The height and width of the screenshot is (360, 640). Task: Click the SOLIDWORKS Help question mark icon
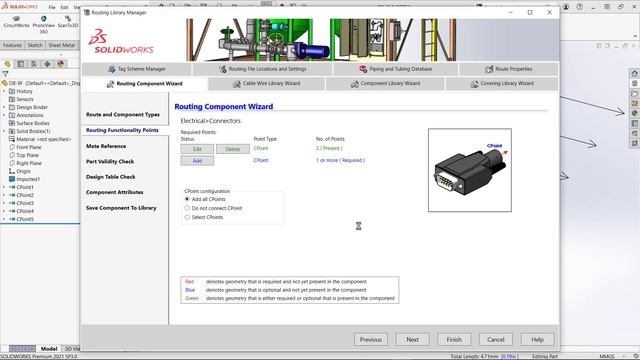[580, 7]
